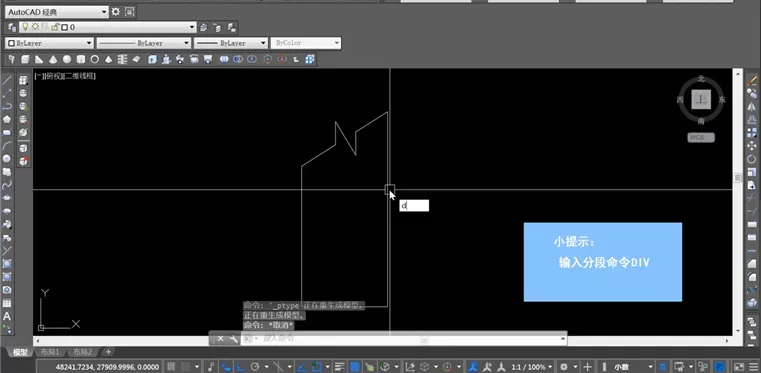Toggle polar tracking in status bar

point(255,367)
